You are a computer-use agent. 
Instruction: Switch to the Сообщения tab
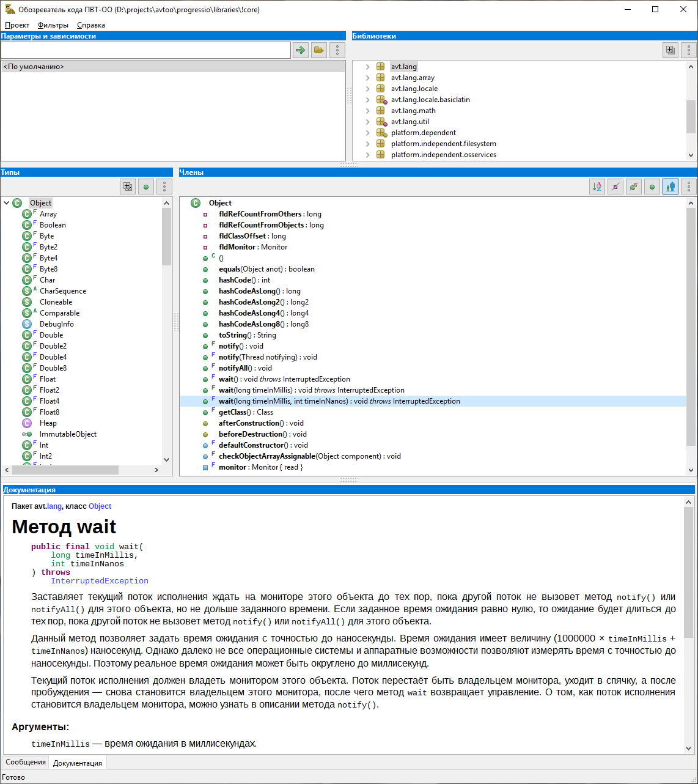[26, 762]
